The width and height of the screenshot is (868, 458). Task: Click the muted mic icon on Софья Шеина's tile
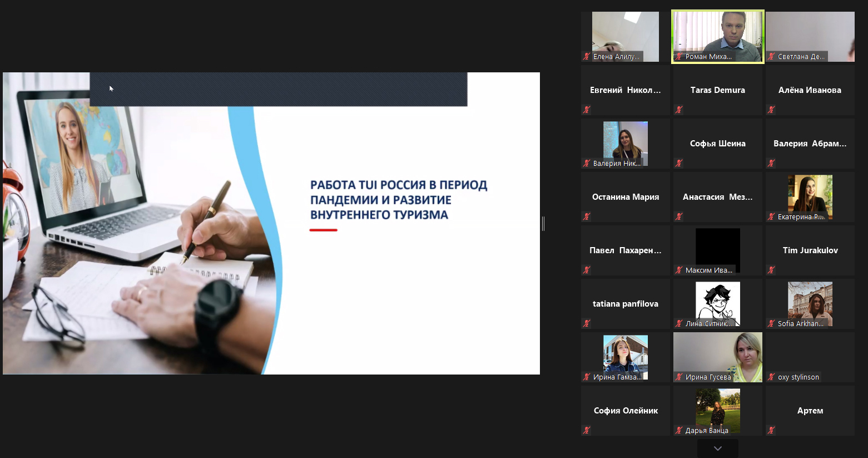point(679,163)
